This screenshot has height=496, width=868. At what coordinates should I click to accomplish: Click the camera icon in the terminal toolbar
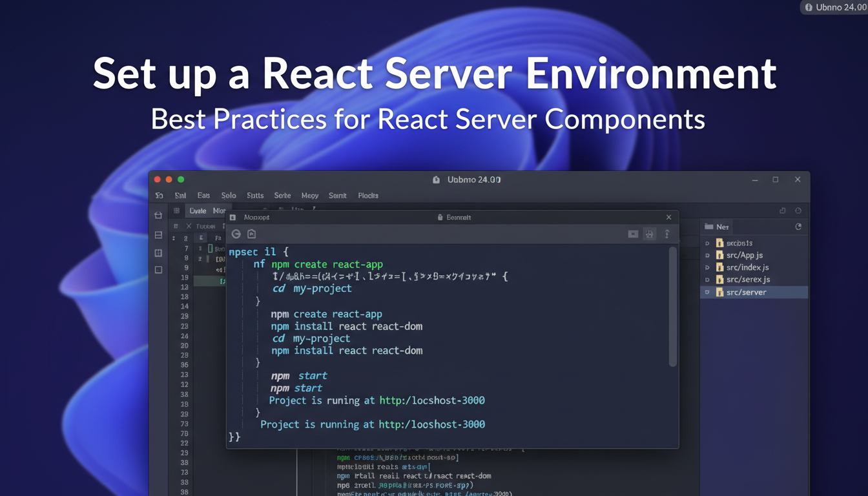633,234
